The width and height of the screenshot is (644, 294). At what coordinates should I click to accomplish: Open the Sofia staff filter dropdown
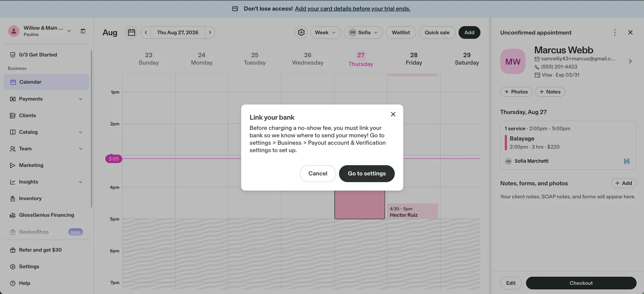point(363,32)
